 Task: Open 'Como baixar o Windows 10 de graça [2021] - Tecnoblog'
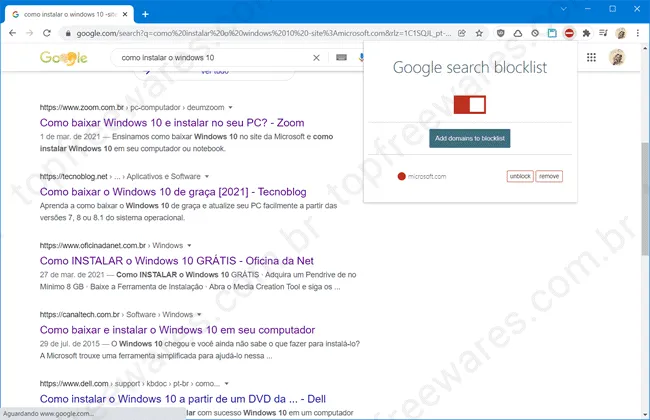pyautogui.click(x=173, y=192)
